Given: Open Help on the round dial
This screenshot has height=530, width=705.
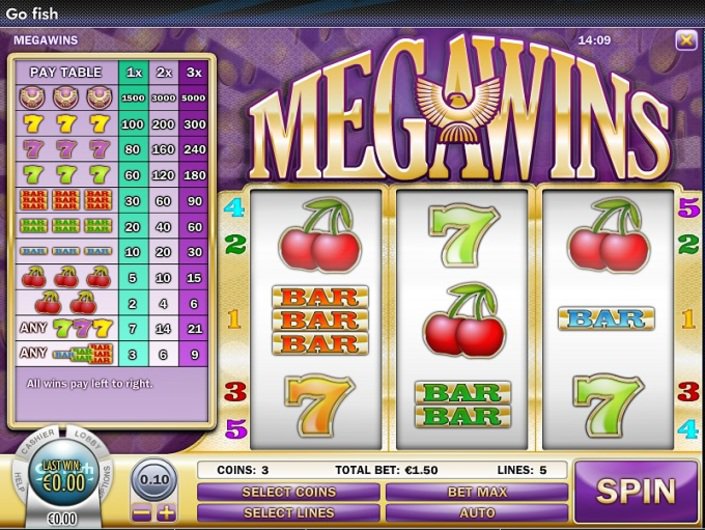Looking at the screenshot, I should [20, 483].
